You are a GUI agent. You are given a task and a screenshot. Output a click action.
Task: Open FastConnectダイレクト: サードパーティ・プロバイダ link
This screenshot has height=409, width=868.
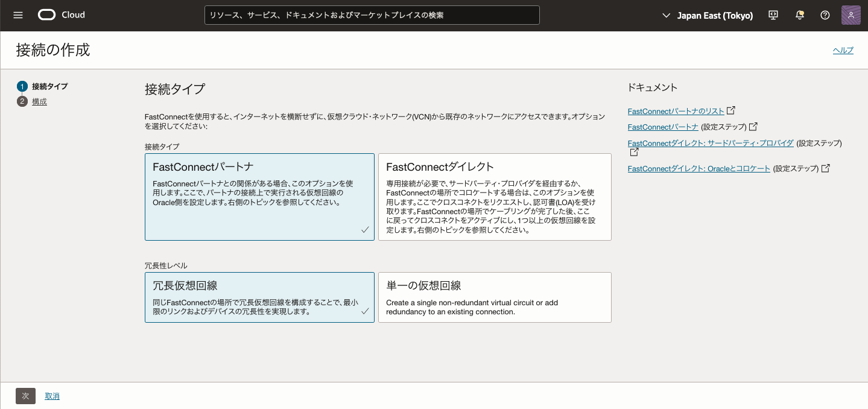(x=711, y=143)
